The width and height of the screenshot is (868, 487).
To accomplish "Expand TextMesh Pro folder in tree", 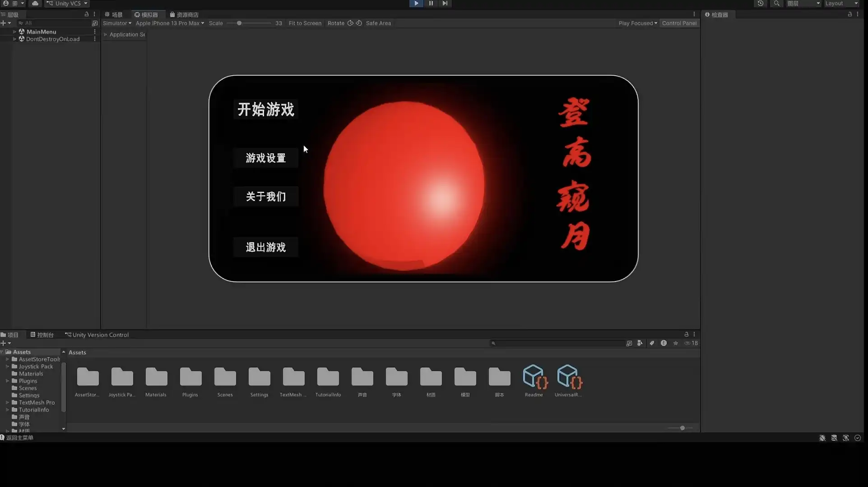I will 7,402.
